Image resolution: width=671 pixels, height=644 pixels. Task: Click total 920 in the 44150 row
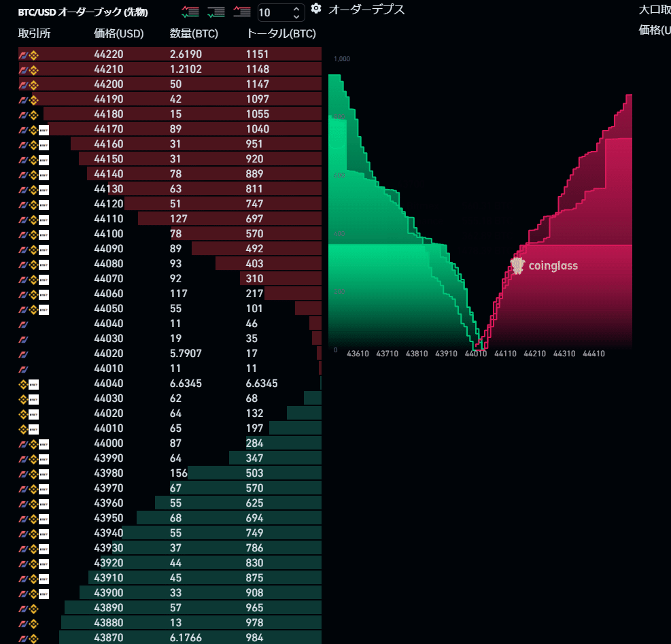point(255,159)
